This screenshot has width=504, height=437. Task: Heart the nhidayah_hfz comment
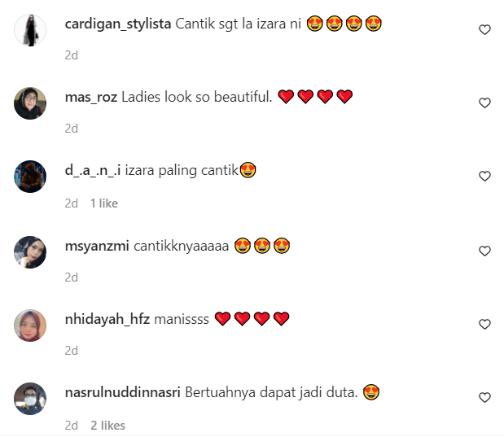pos(484,324)
